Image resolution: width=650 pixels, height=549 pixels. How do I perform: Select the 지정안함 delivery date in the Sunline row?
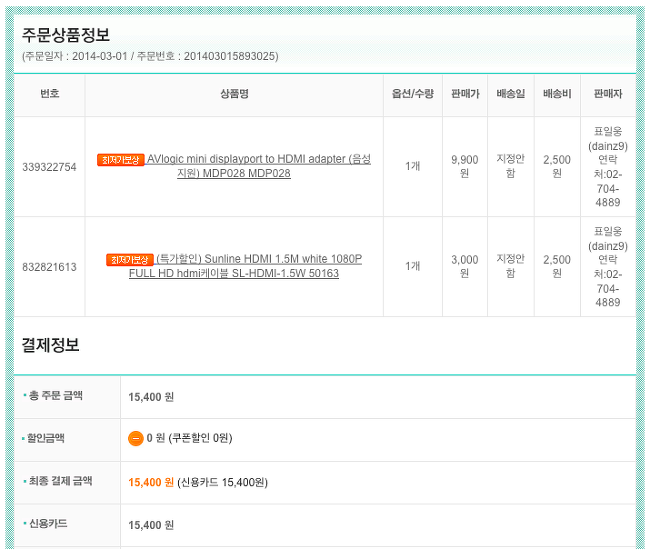[x=511, y=265]
